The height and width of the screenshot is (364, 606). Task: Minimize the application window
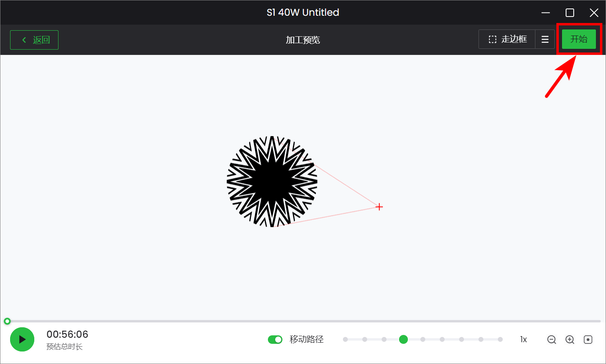[x=545, y=13]
